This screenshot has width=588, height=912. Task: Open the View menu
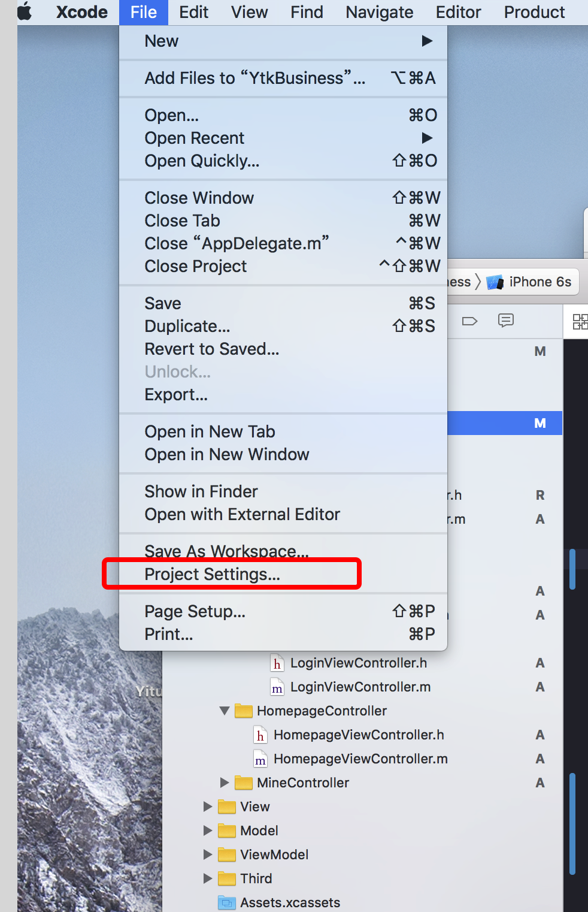[250, 12]
